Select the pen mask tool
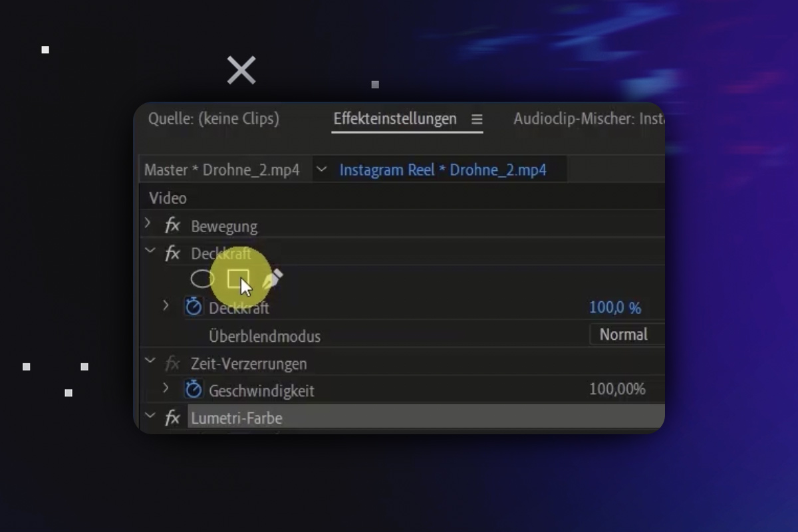This screenshot has height=532, width=798. click(272, 279)
